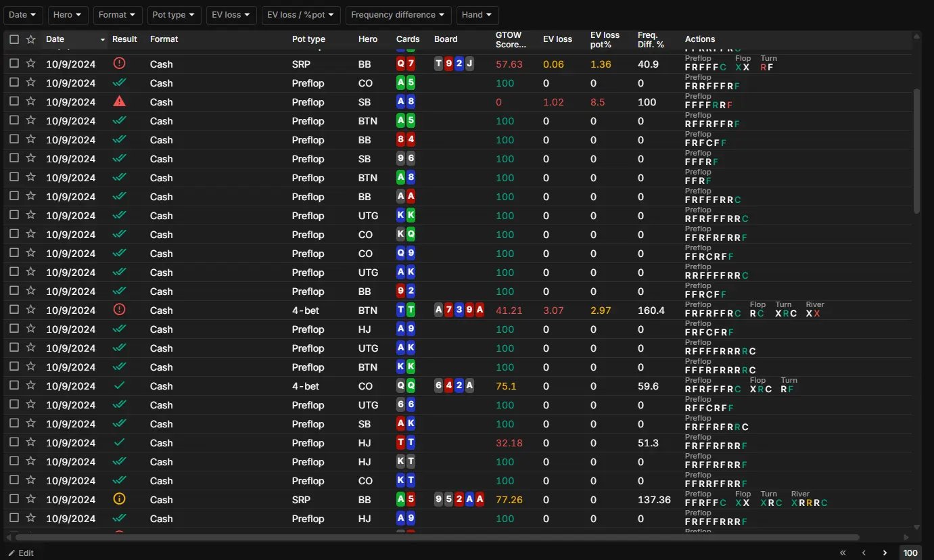Select checkbox for BTN TT 4-bet row

pos(14,310)
